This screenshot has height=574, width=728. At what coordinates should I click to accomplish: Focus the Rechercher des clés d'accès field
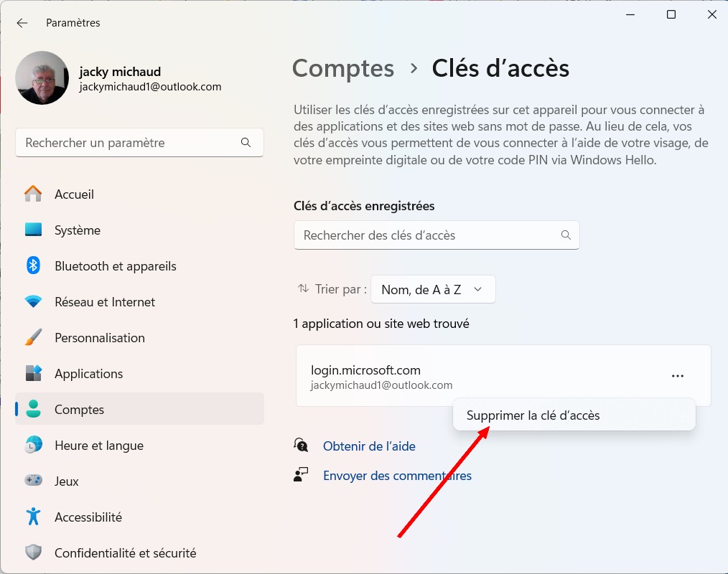tap(429, 235)
